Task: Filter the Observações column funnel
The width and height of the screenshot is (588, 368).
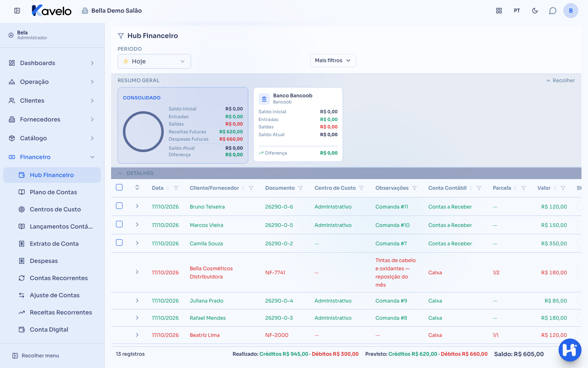Action: click(414, 188)
